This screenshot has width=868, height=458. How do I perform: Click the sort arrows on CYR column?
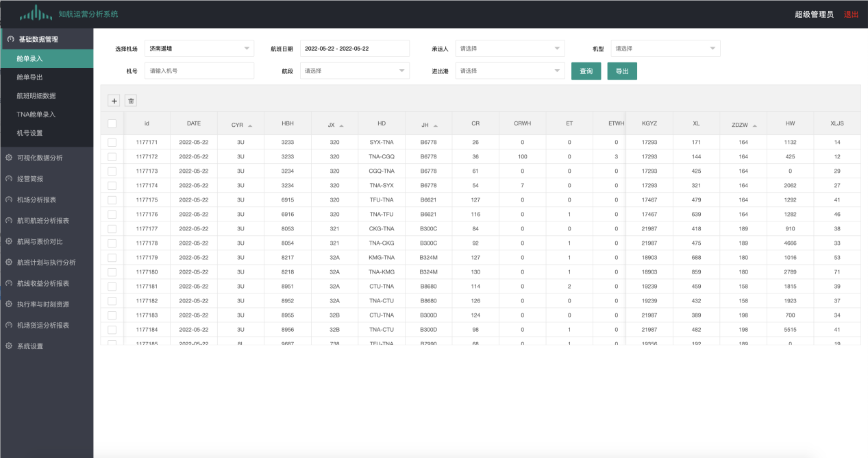click(x=250, y=125)
